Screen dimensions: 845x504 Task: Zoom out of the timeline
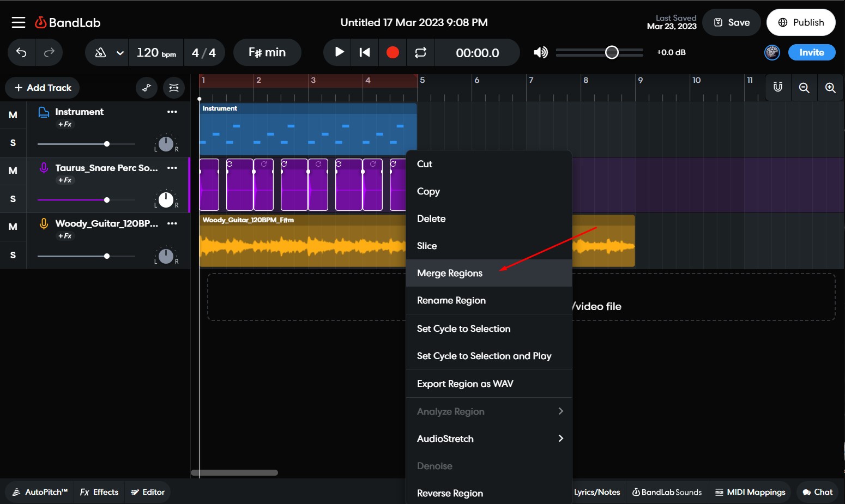[x=804, y=87]
